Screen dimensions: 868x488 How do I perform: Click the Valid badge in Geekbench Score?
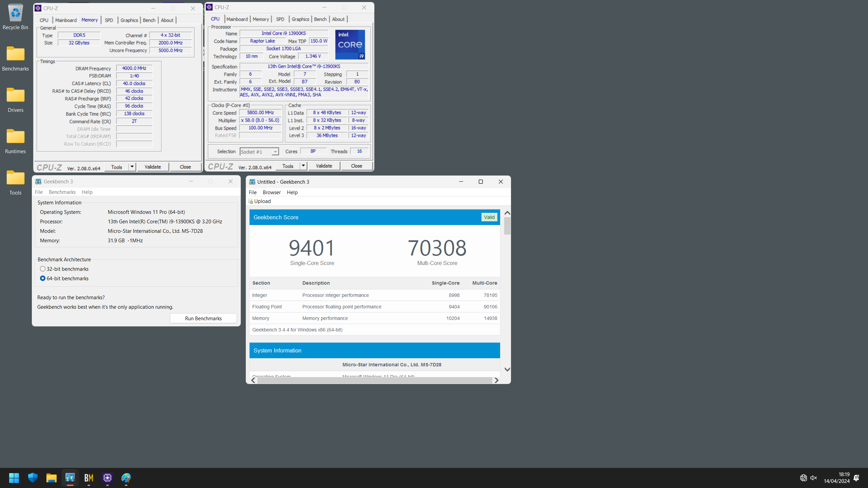(x=489, y=217)
